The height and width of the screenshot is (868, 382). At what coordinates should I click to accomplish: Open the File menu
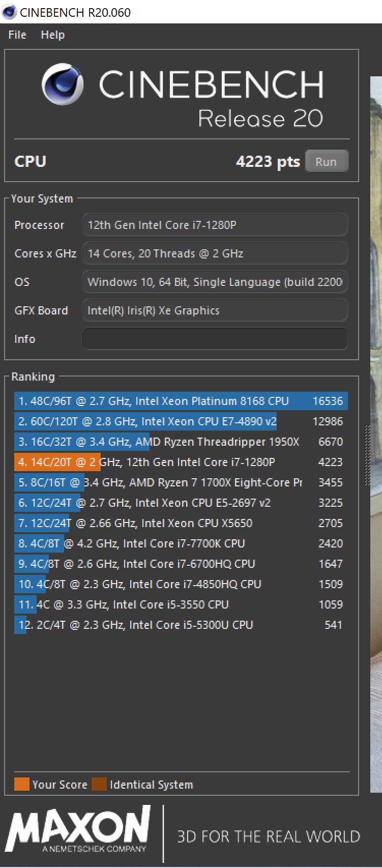click(x=17, y=35)
